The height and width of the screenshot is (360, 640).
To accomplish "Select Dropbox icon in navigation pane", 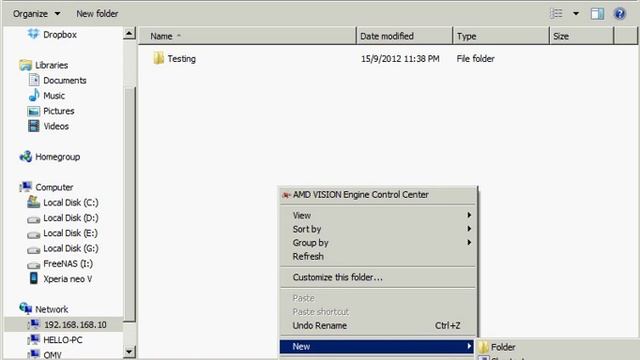I will click(33, 34).
